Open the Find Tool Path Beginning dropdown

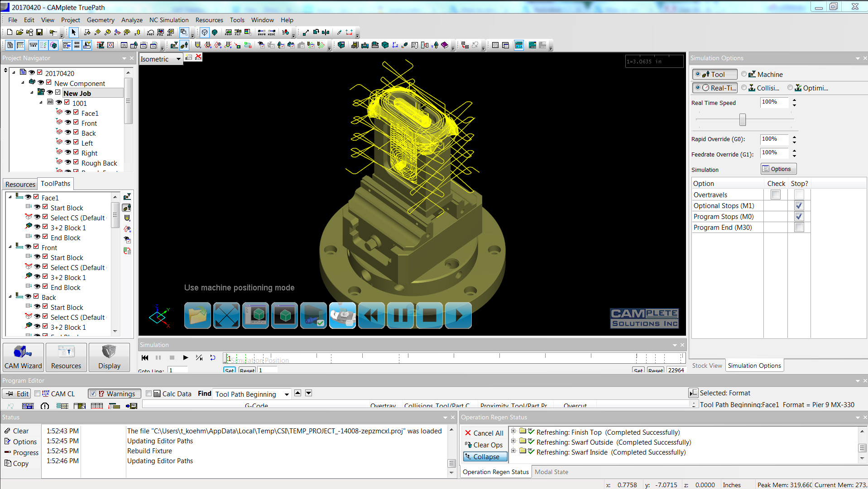(x=287, y=394)
